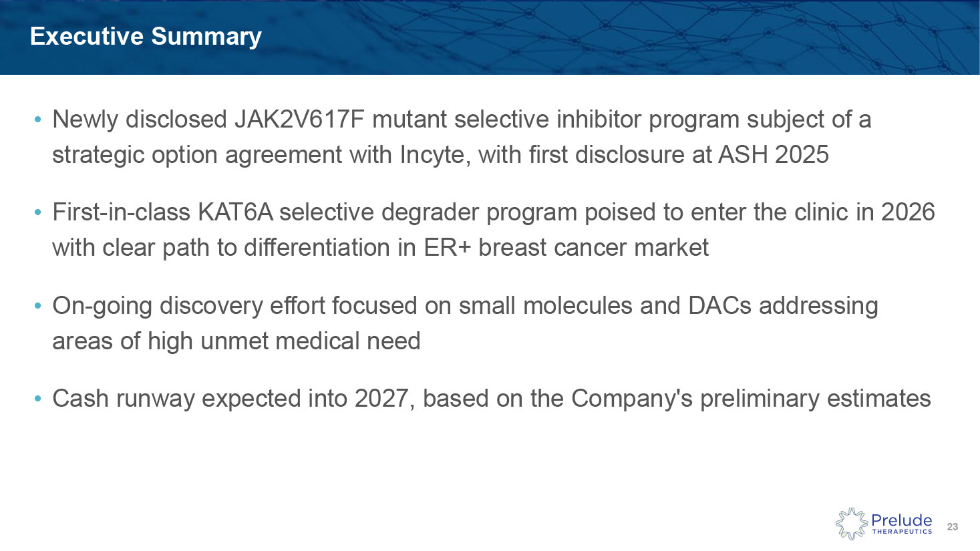This screenshot has height=551, width=980.
Task: Click the bullet dot before "First-in-class"
Action: (38, 213)
